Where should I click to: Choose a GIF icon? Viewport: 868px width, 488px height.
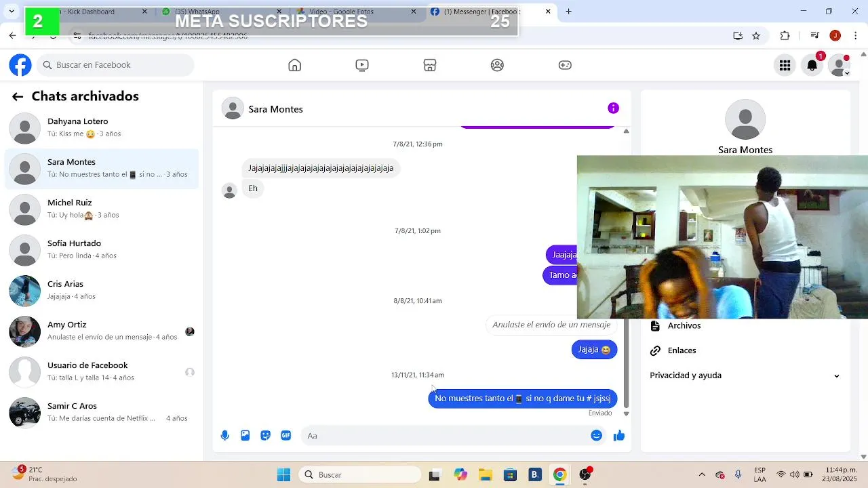click(286, 436)
